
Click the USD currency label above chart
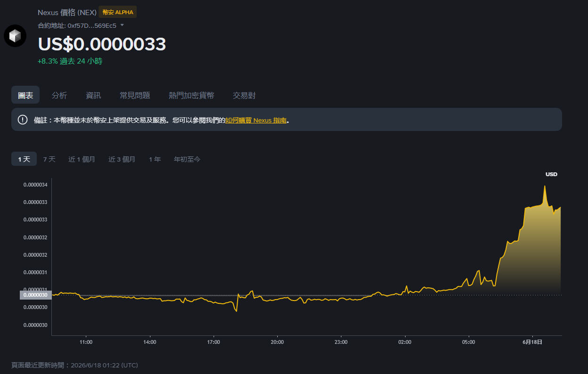(551, 174)
